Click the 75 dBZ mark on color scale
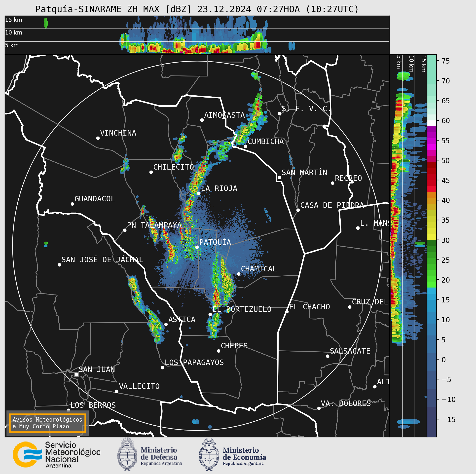Viewport: 476px width, 474px height. pyautogui.click(x=445, y=61)
